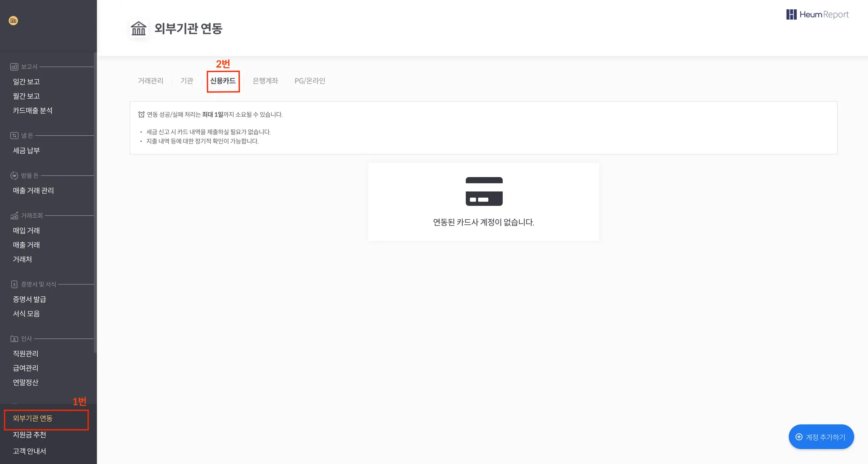Open the PG/온라인 tab
Image resolution: width=868 pixels, height=464 pixels.
click(310, 81)
